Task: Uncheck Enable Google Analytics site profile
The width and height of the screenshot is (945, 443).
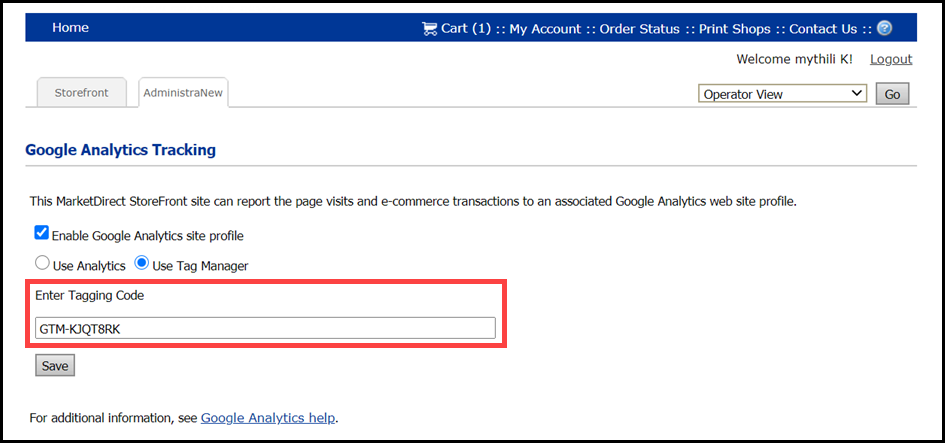Action: (x=42, y=233)
